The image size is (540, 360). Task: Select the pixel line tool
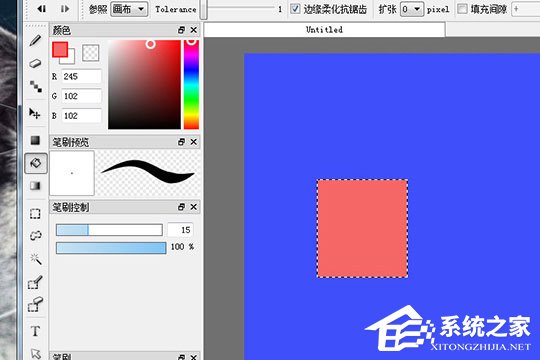coord(35,86)
